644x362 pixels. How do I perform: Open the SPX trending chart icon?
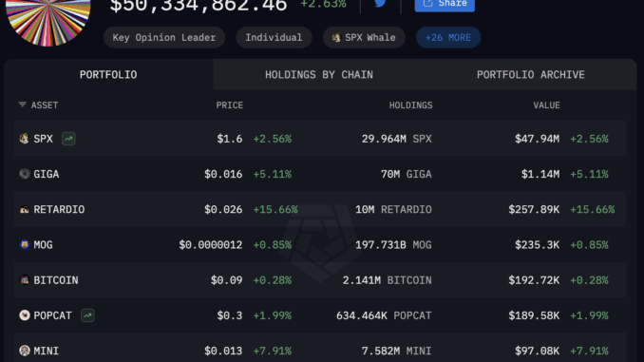coord(68,139)
